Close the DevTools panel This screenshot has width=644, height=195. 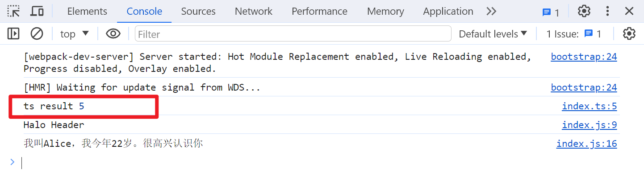point(629,11)
